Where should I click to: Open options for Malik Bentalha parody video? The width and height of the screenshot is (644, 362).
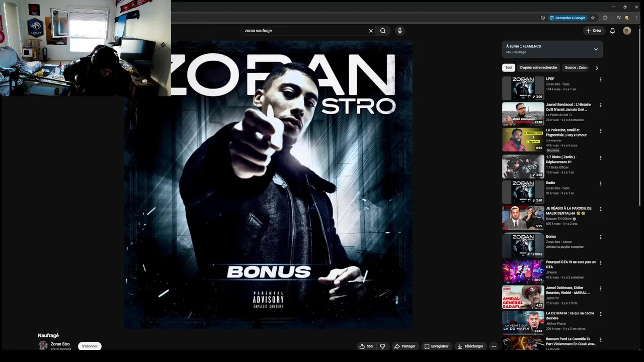click(x=600, y=209)
